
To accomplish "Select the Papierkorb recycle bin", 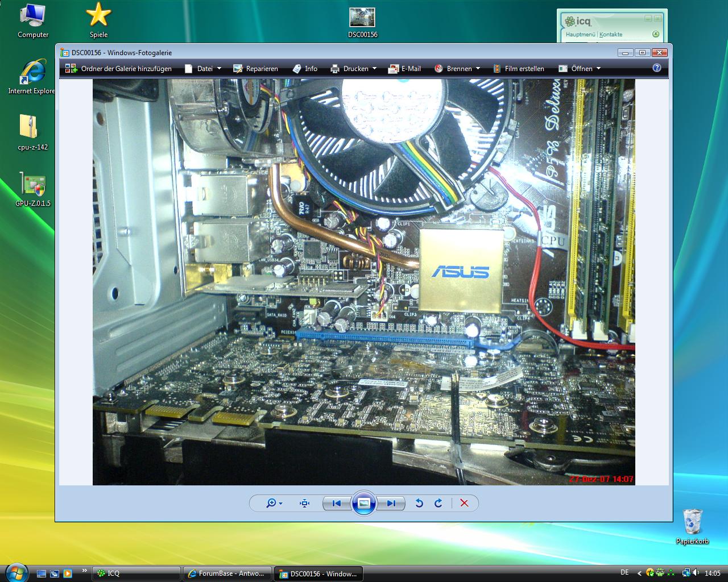I will [x=692, y=526].
